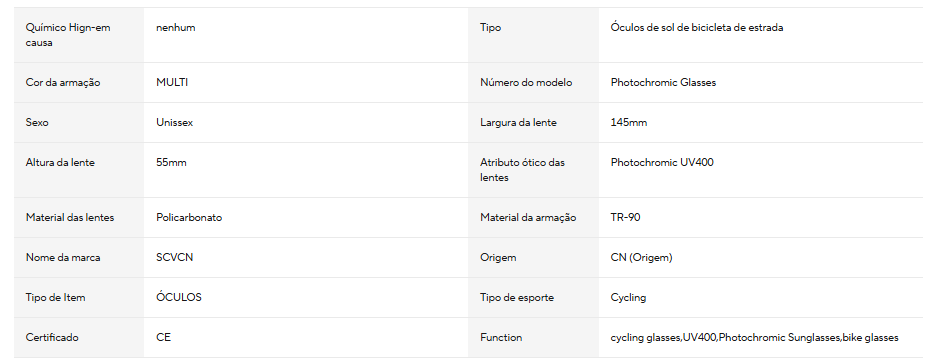Click the 'CN (Origem)' origin value

click(x=642, y=258)
